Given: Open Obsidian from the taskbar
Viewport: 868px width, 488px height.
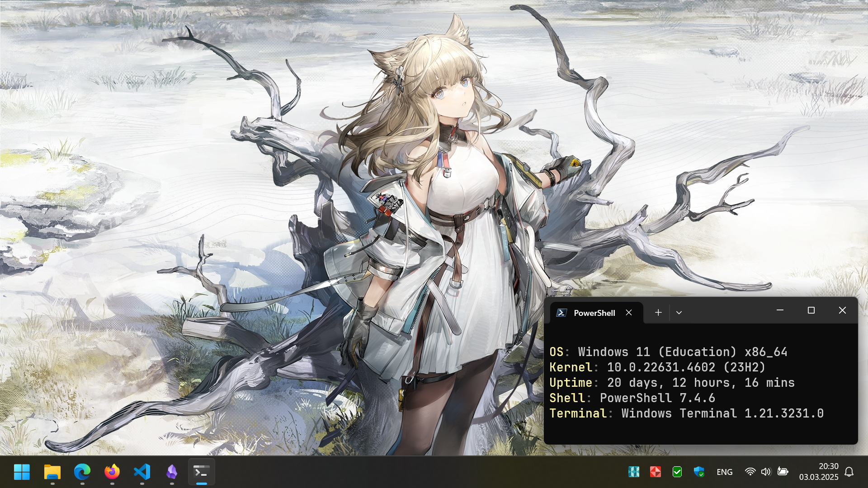Looking at the screenshot, I should click(172, 472).
